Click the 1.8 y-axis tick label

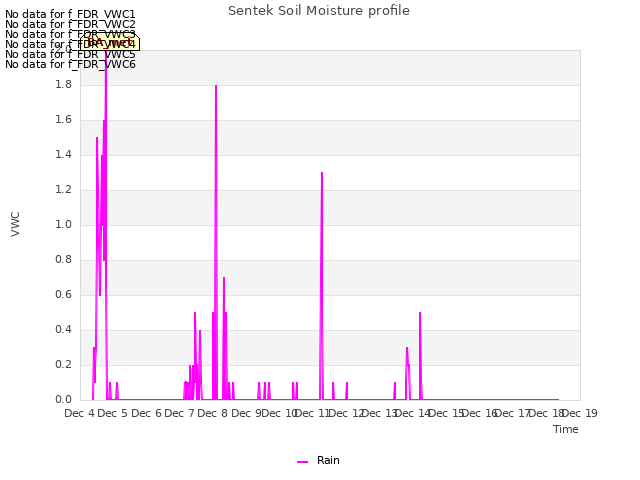[63, 84]
